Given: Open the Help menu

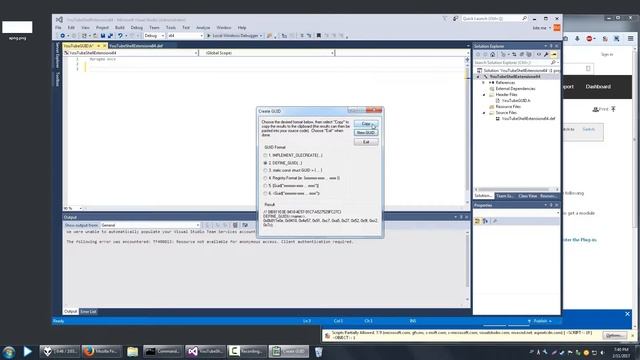Looking at the screenshot, I should (x=242, y=28).
